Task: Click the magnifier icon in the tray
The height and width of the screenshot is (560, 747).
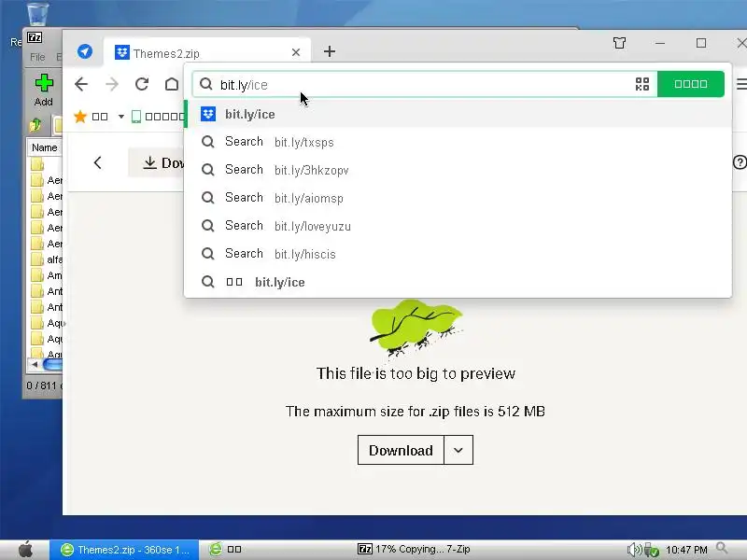Action: [722, 549]
